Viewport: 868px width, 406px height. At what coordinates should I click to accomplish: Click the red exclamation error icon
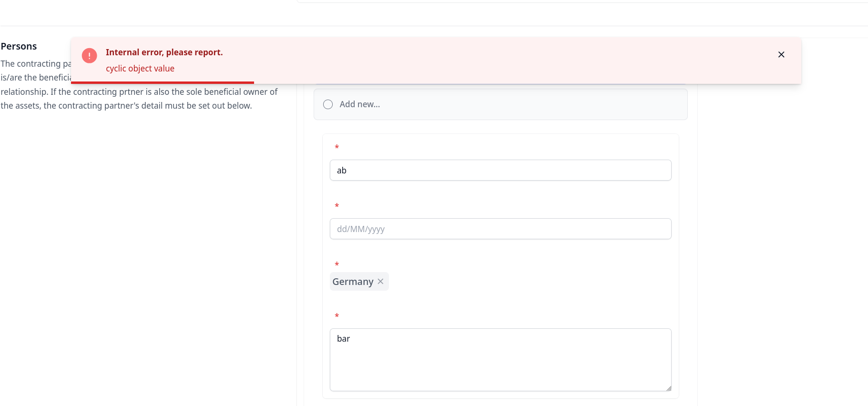point(89,56)
